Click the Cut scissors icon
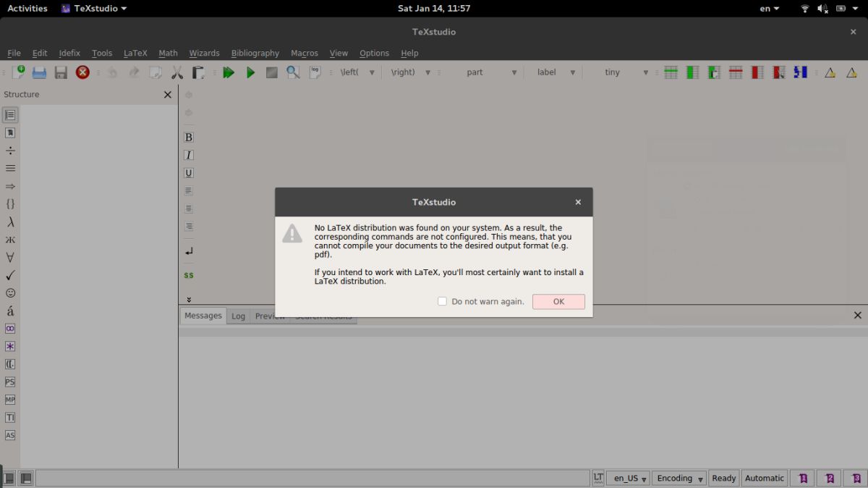The image size is (868, 488). (177, 72)
